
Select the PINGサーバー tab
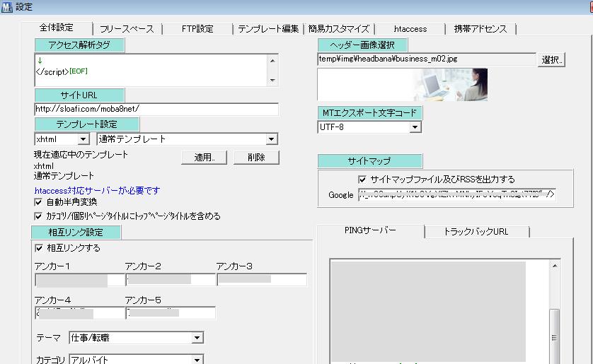[370, 230]
